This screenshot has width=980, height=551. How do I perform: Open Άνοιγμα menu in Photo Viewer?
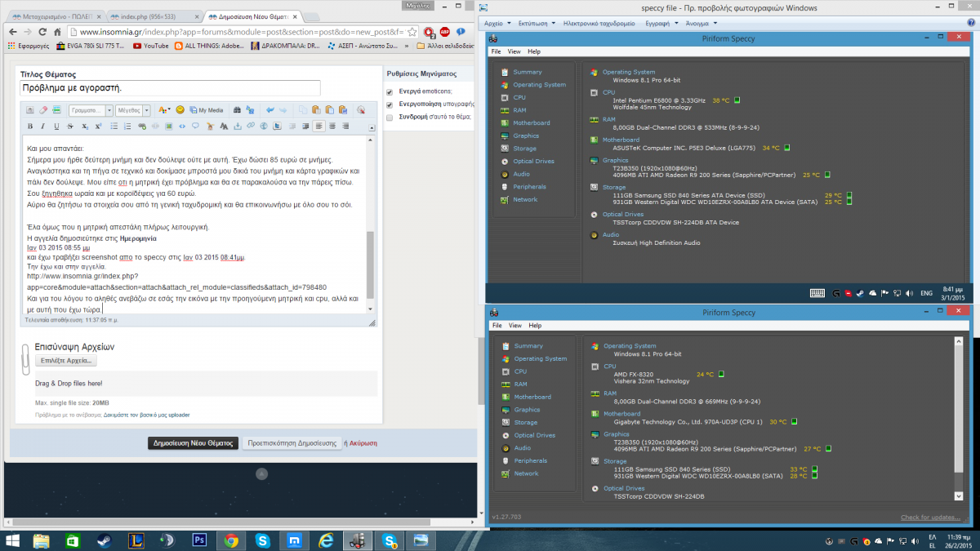click(x=700, y=24)
